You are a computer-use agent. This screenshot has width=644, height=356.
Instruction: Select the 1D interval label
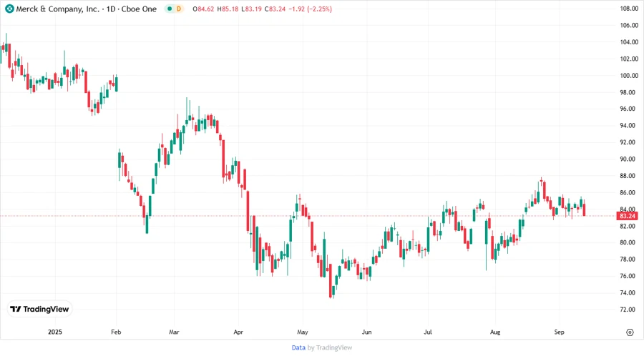click(x=111, y=9)
